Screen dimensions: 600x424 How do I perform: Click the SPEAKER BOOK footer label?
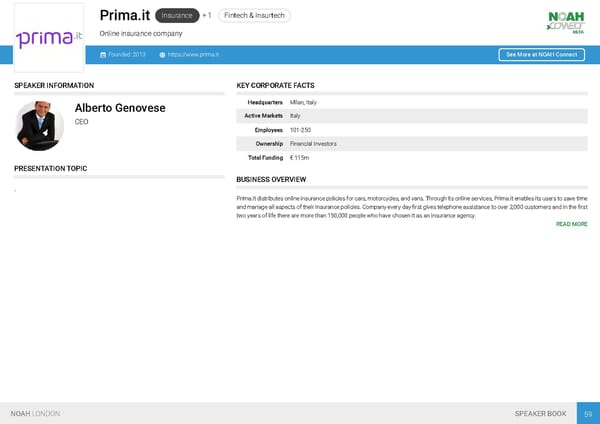pyautogui.click(x=540, y=413)
